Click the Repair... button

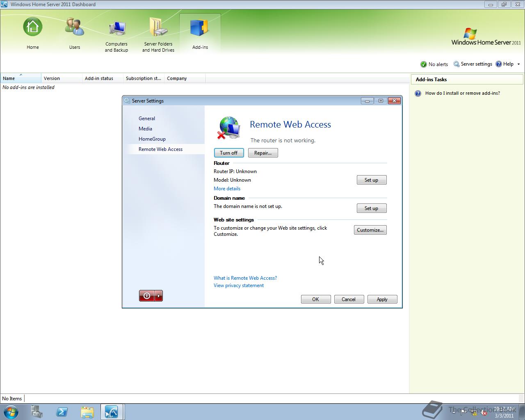point(263,153)
